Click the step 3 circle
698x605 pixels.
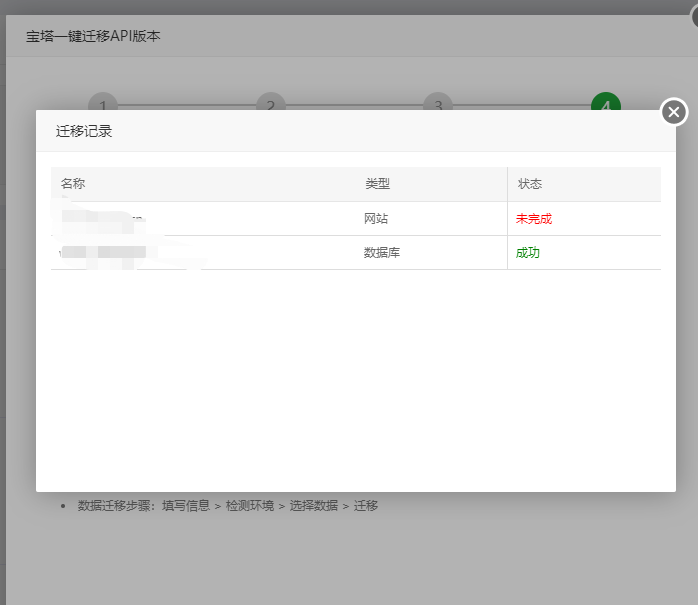point(438,102)
